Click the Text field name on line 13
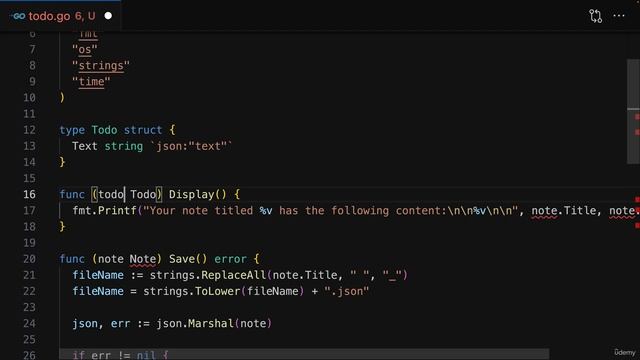 click(84, 146)
